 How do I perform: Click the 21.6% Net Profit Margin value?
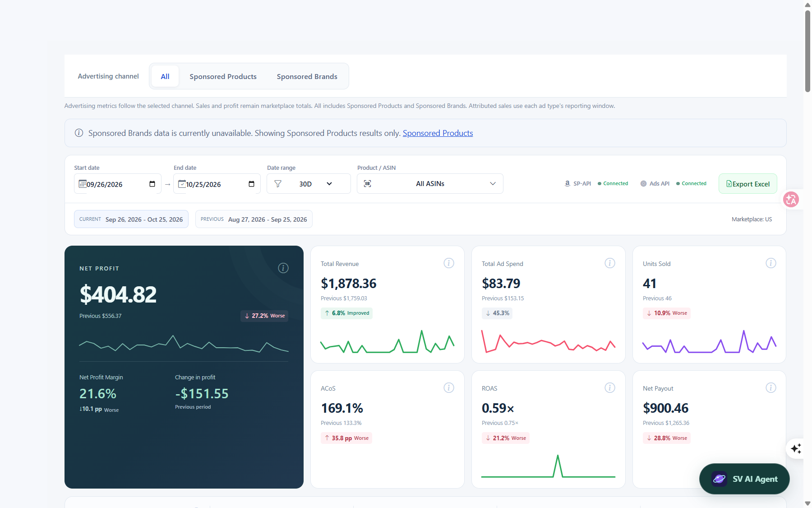98,394
